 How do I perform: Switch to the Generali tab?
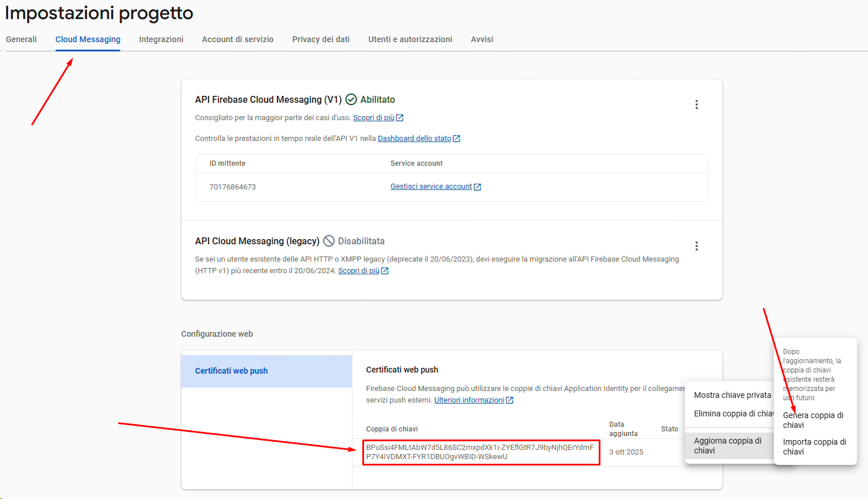pos(21,39)
